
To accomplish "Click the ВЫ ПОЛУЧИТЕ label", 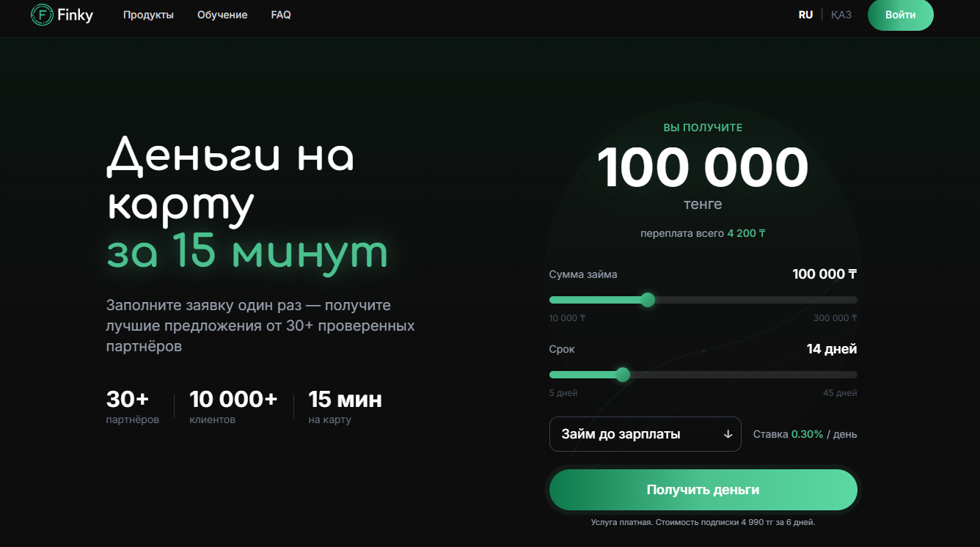I will pyautogui.click(x=703, y=128).
